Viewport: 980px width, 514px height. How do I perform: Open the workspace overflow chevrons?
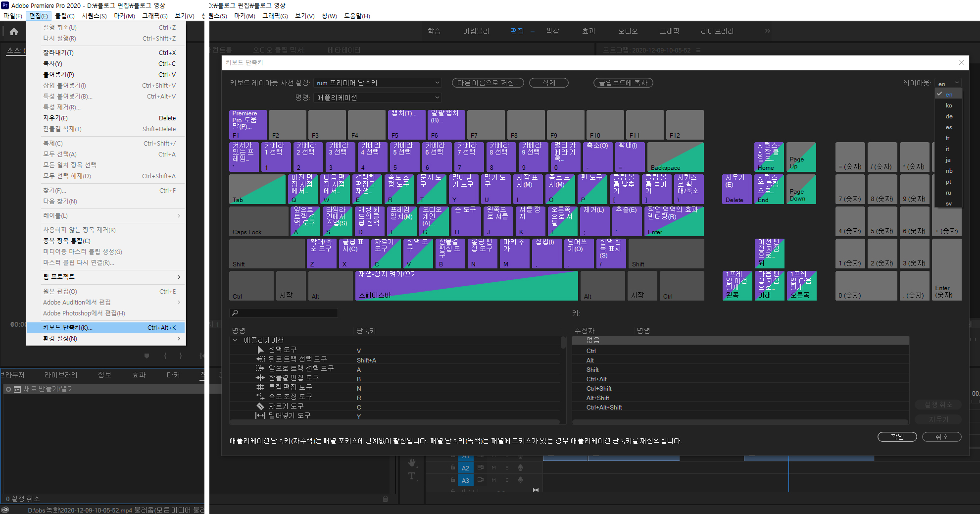click(768, 31)
